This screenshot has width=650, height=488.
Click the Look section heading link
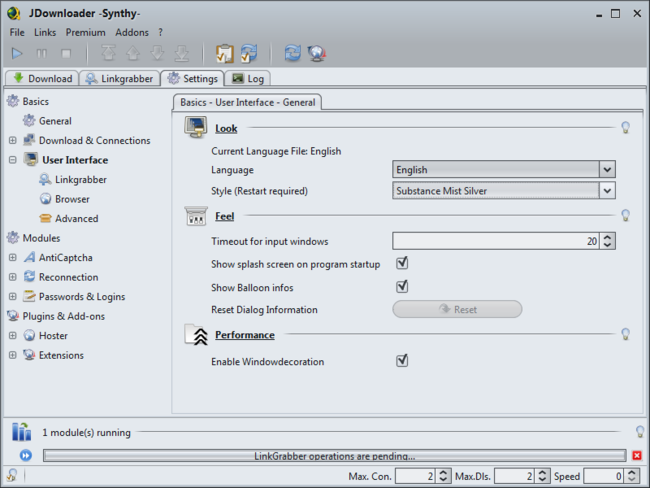tap(226, 129)
